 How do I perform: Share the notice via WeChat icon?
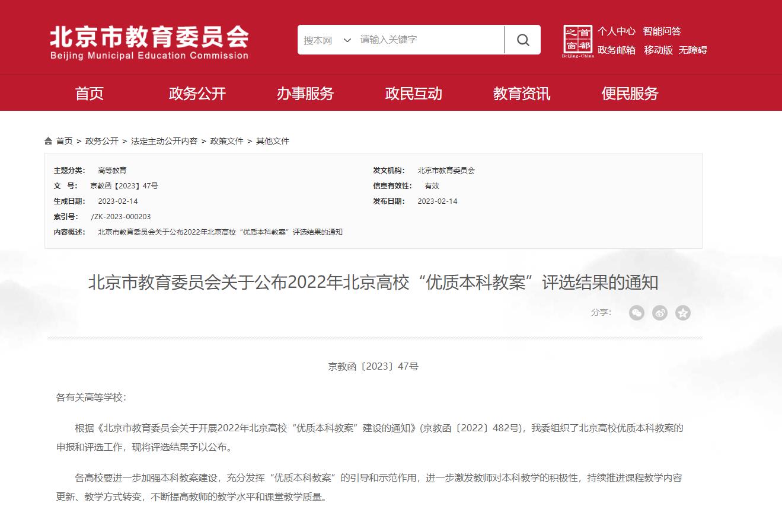pyautogui.click(x=636, y=313)
